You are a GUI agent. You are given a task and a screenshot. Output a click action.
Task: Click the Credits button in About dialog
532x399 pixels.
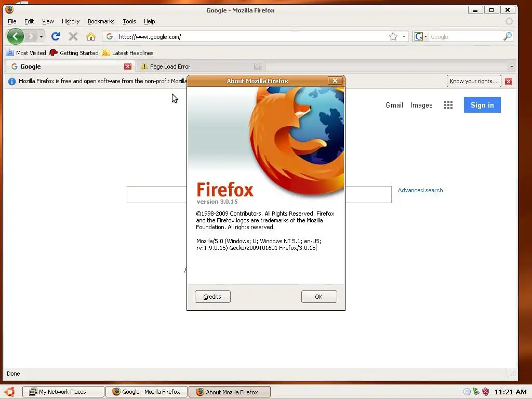[212, 297]
